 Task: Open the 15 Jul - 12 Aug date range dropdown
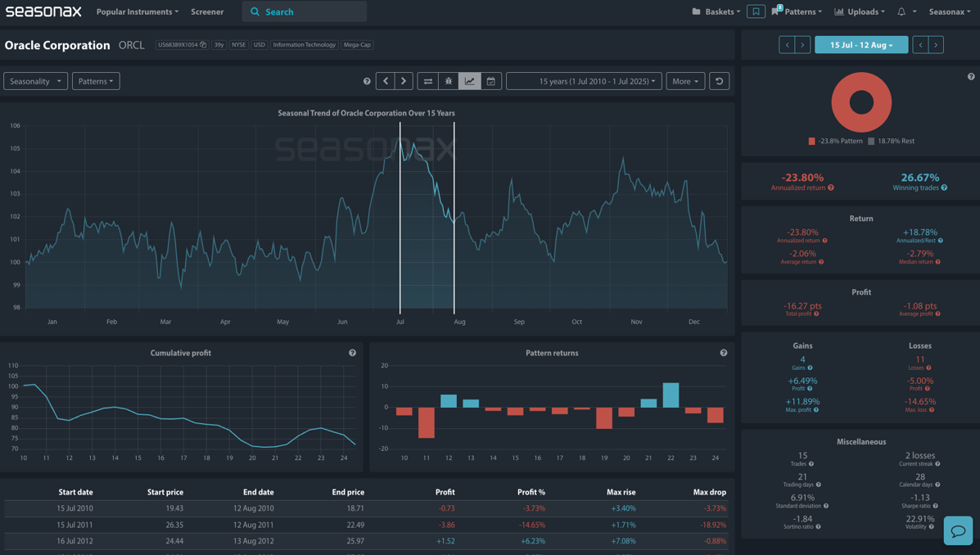861,45
